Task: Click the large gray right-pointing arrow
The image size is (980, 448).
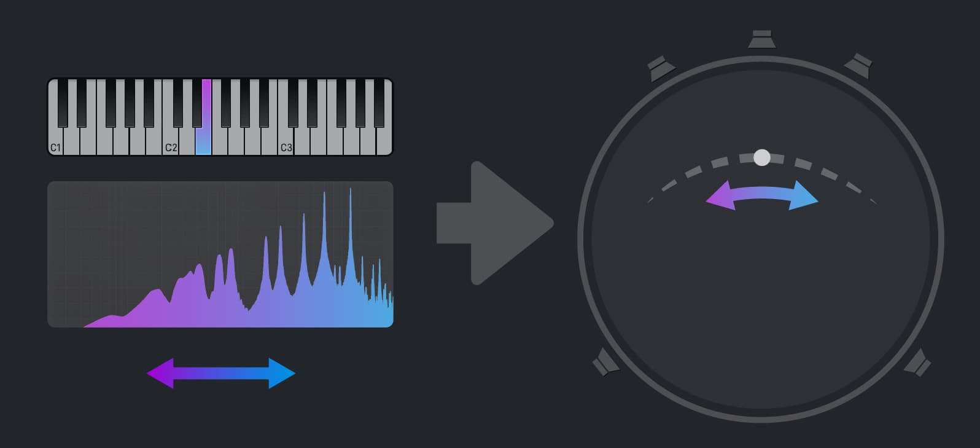Action: point(495,223)
